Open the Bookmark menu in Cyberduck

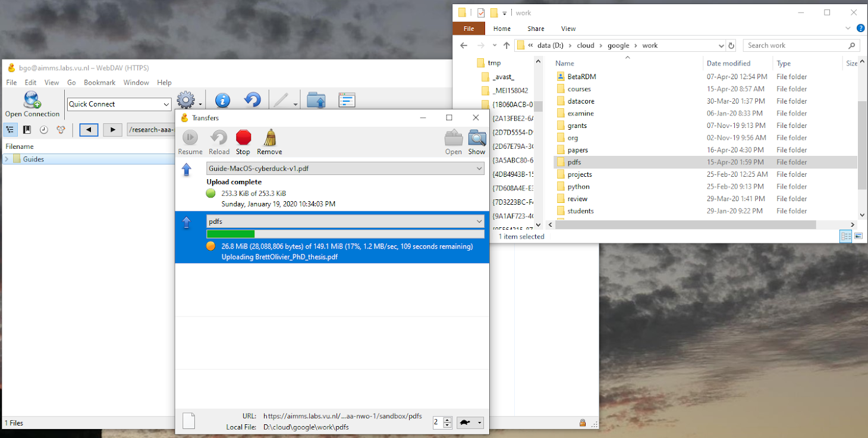pyautogui.click(x=99, y=83)
